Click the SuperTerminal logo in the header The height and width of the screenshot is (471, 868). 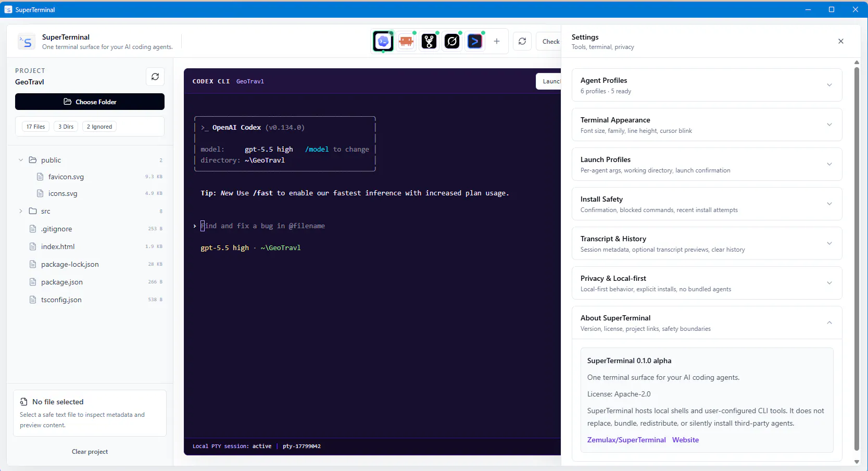point(26,42)
